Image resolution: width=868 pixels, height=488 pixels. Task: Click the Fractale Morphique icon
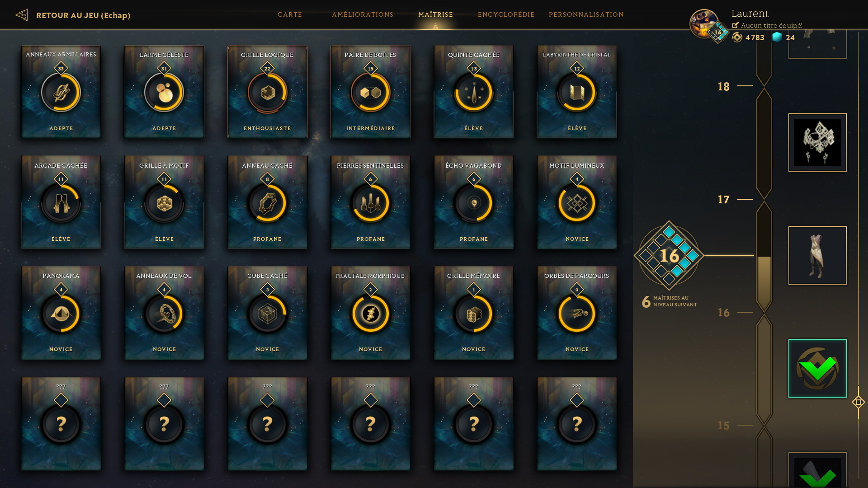(371, 314)
